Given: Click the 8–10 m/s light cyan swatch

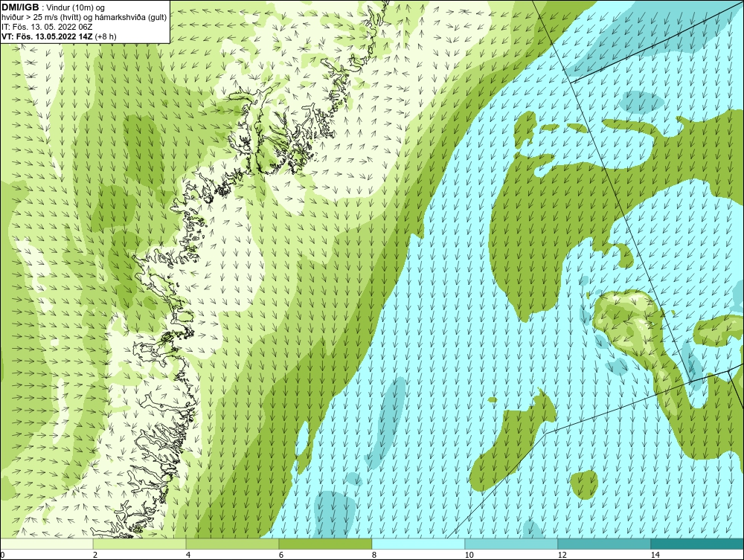Looking at the screenshot, I should coord(418,544).
